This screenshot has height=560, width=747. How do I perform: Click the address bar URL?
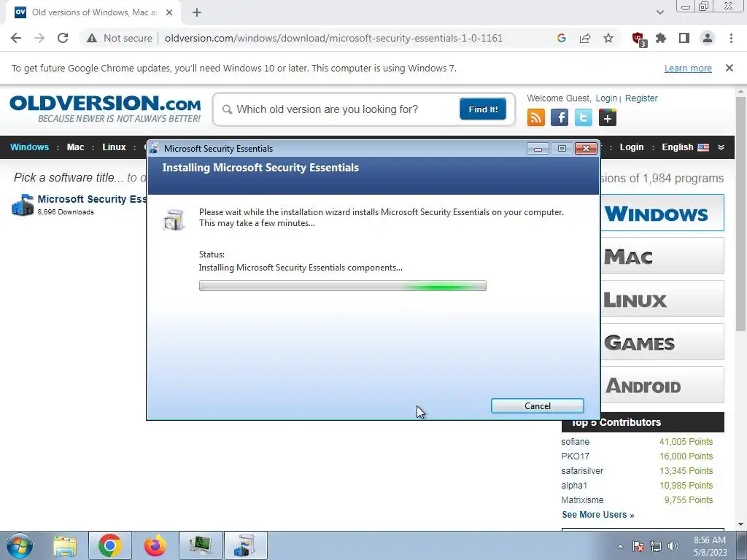click(x=333, y=38)
